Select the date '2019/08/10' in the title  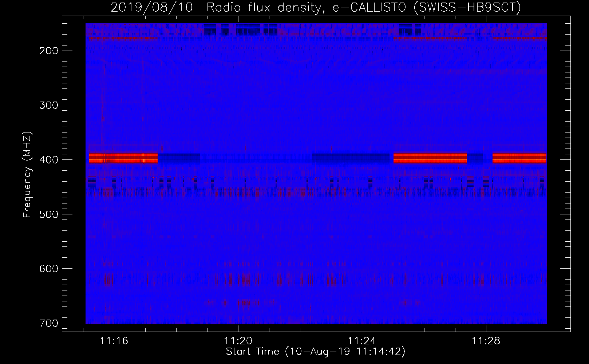point(151,8)
